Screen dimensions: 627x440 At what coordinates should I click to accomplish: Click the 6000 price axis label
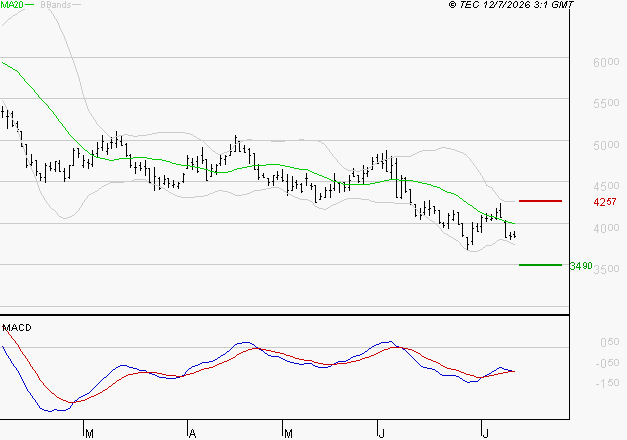pos(606,62)
